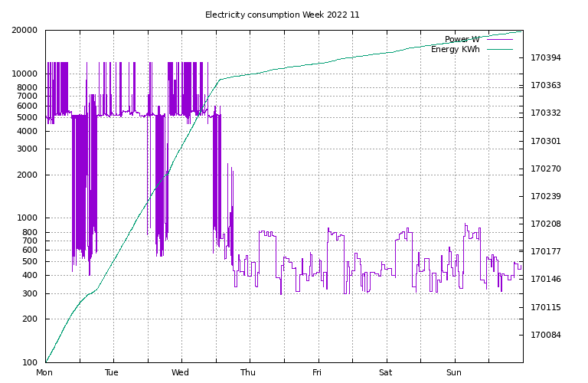This screenshot has height=383, width=588.
Task: Select the 400 left axis tick label
Action: (x=30, y=275)
